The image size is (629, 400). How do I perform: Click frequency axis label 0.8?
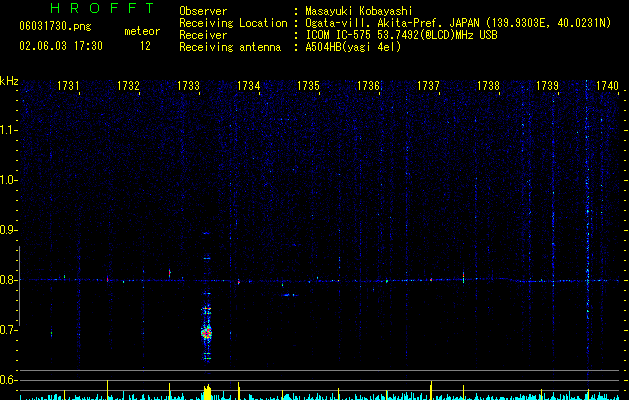click(x=8, y=280)
